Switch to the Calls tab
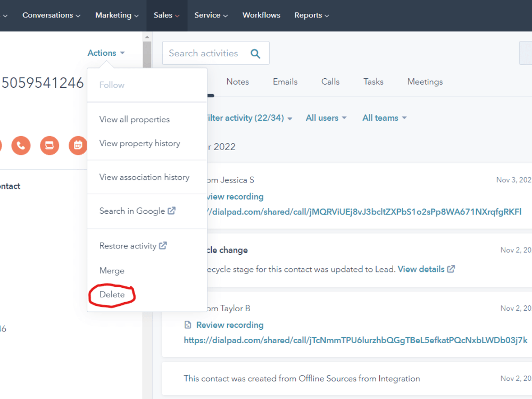 [x=330, y=82]
